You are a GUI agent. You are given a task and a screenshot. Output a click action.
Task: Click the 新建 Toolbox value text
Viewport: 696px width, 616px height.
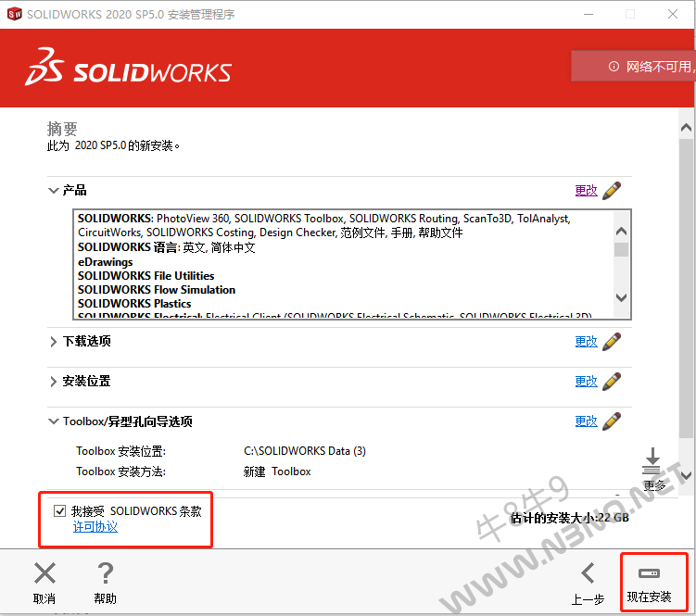click(277, 471)
